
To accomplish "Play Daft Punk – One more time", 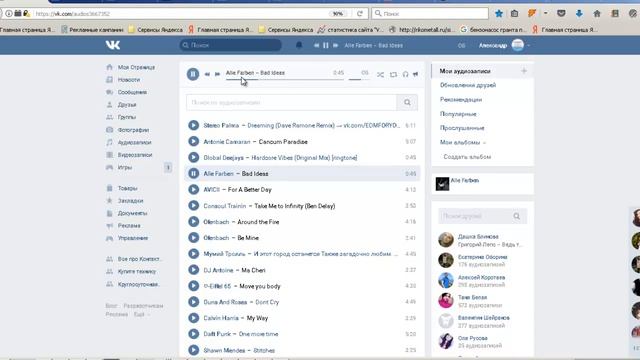I will pos(193,334).
